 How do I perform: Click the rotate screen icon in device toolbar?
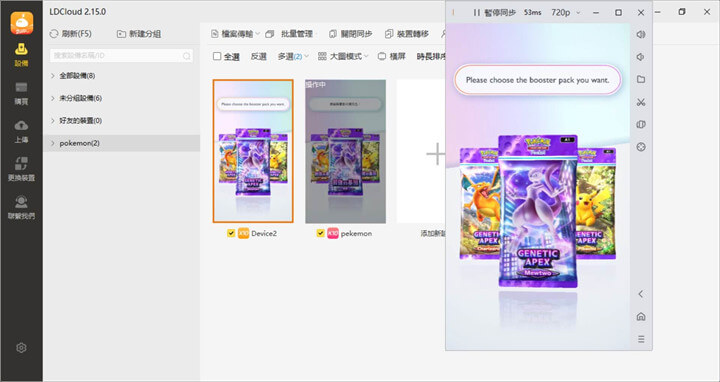coord(641,124)
